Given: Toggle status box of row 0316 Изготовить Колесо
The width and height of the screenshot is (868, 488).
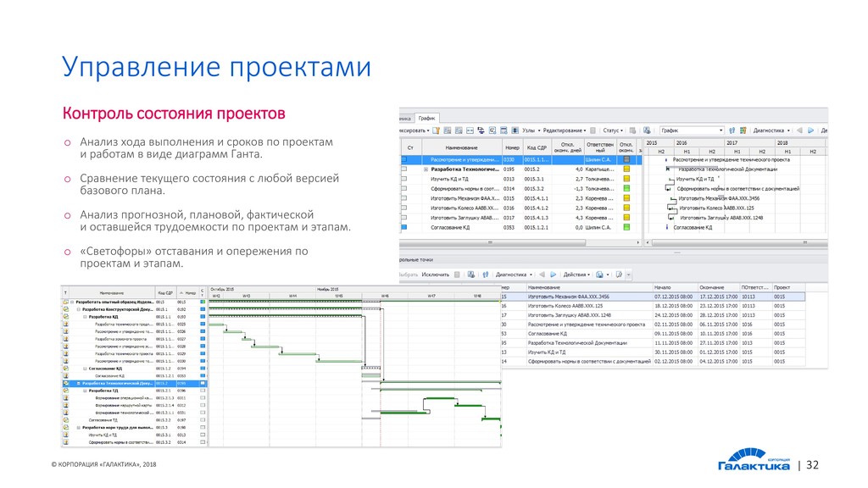Looking at the screenshot, I should [x=404, y=208].
